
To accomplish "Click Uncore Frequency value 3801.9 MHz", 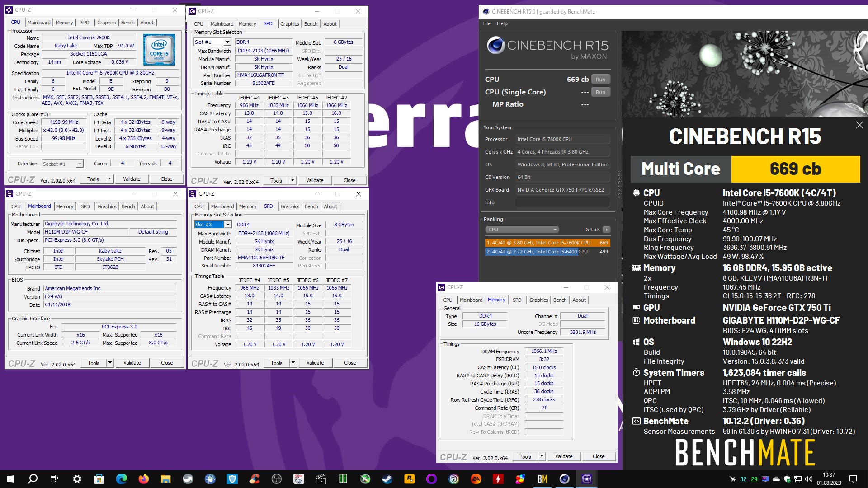I will click(583, 332).
